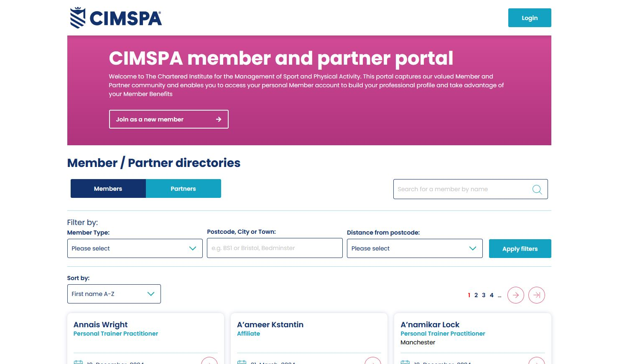Screen dimensions: 632x364
Task: Switch to the Partners tab
Action: pyautogui.click(x=183, y=189)
